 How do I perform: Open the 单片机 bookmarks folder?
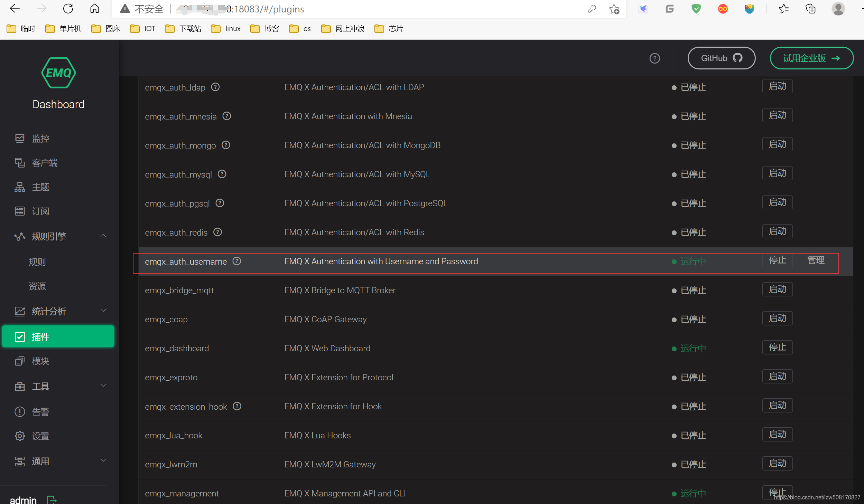(x=64, y=29)
